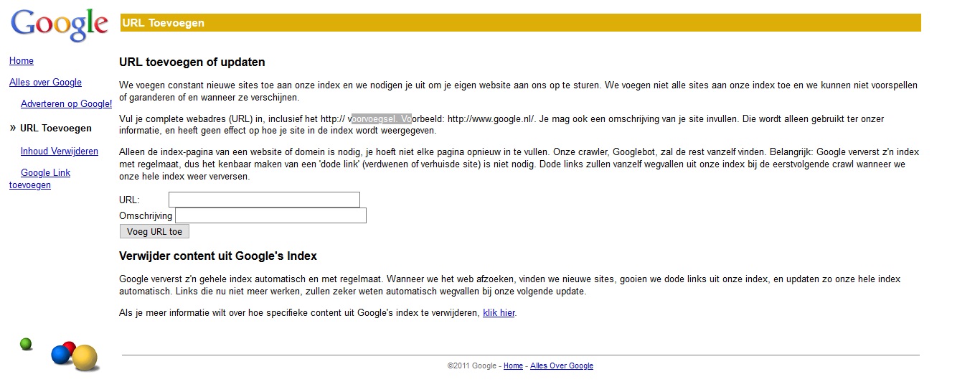Open Alles over Google sidebar link
The width and height of the screenshot is (980, 382).
45,83
